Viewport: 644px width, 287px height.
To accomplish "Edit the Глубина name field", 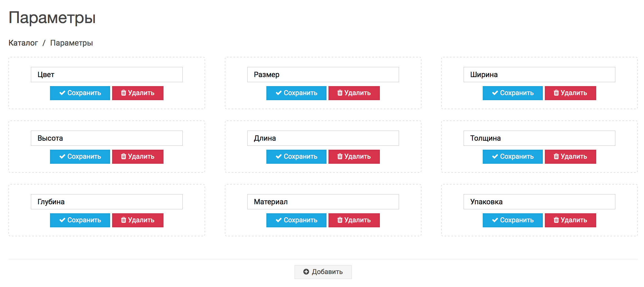I will (x=106, y=202).
